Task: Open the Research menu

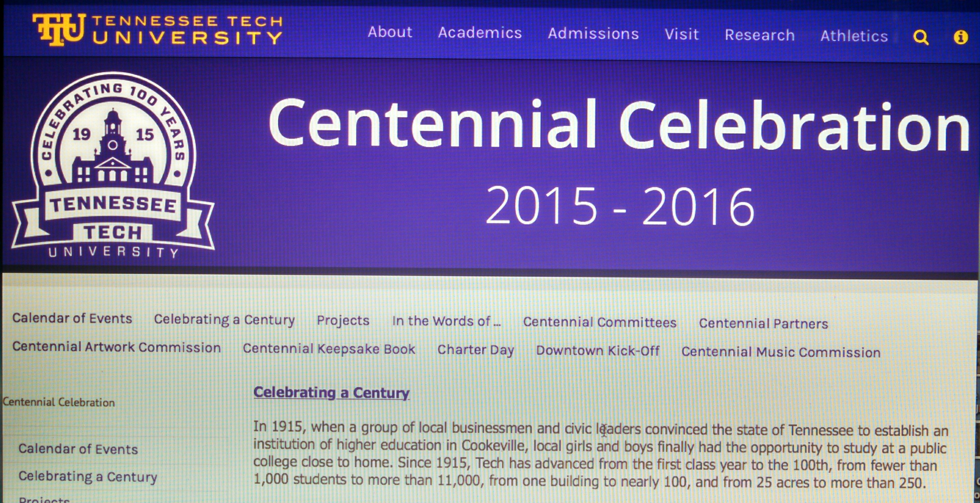Action: coord(759,35)
